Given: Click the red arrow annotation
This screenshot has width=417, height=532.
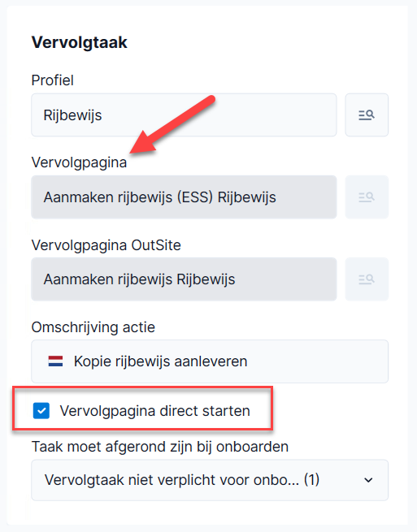Looking at the screenshot, I should click(172, 125).
